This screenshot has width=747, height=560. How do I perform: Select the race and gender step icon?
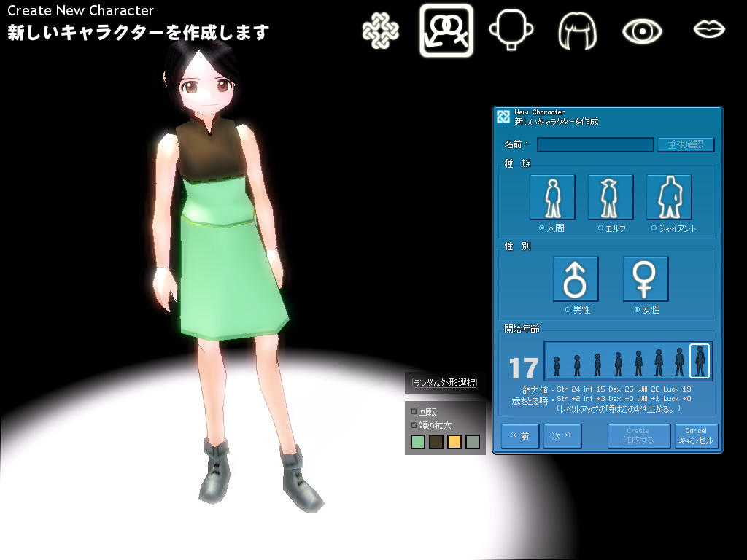[446, 31]
